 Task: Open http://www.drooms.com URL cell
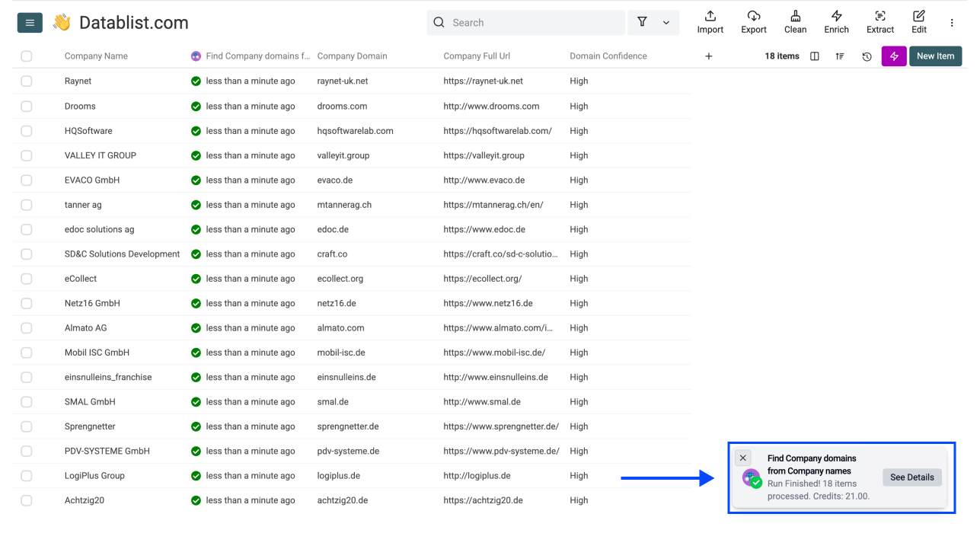coord(491,106)
